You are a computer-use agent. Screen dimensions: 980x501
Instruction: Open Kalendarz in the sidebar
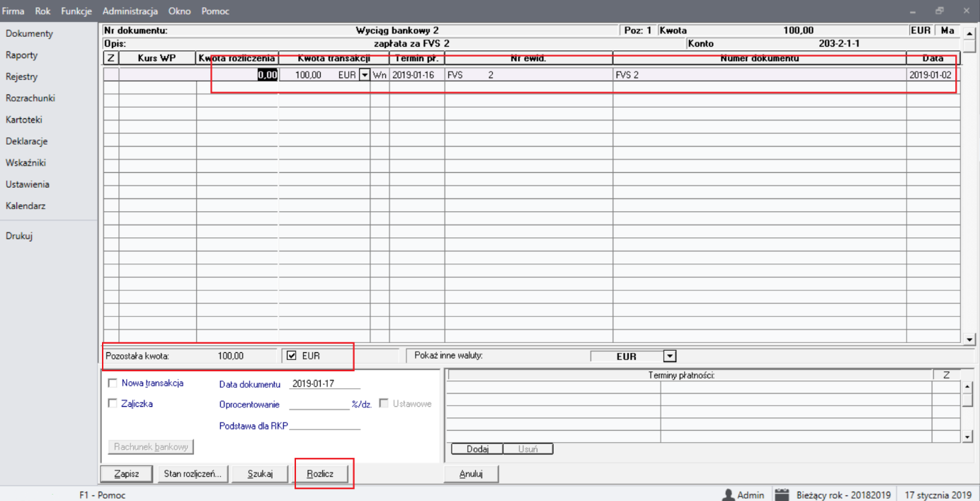tap(25, 206)
